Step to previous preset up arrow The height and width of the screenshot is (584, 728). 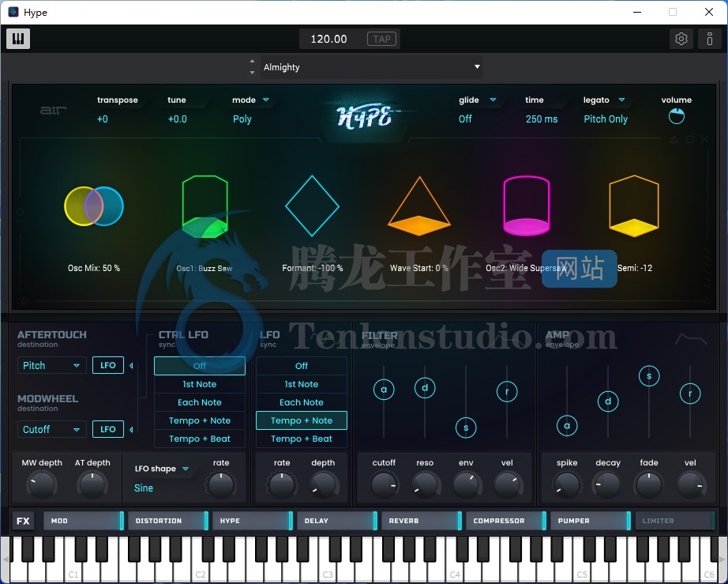[252, 61]
